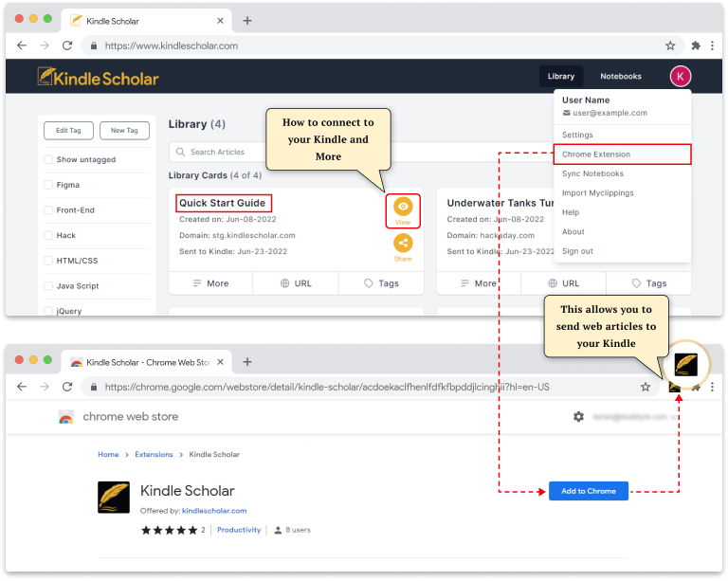This screenshot has width=728, height=581.
Task: Open the Productivity category link
Action: click(239, 530)
